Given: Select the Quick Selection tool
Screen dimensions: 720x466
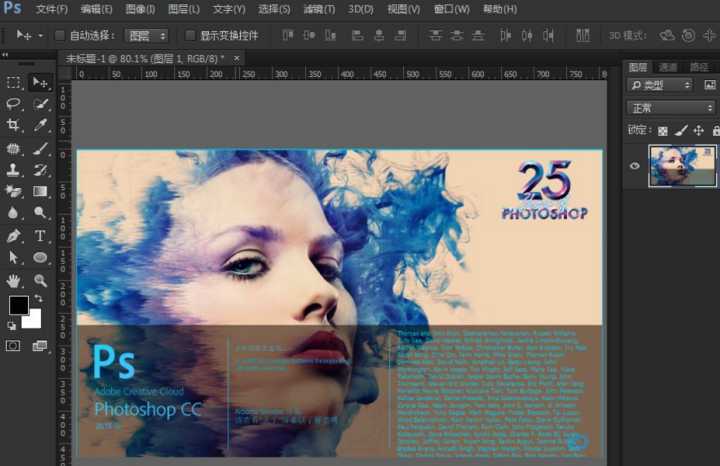Looking at the screenshot, I should 40,103.
